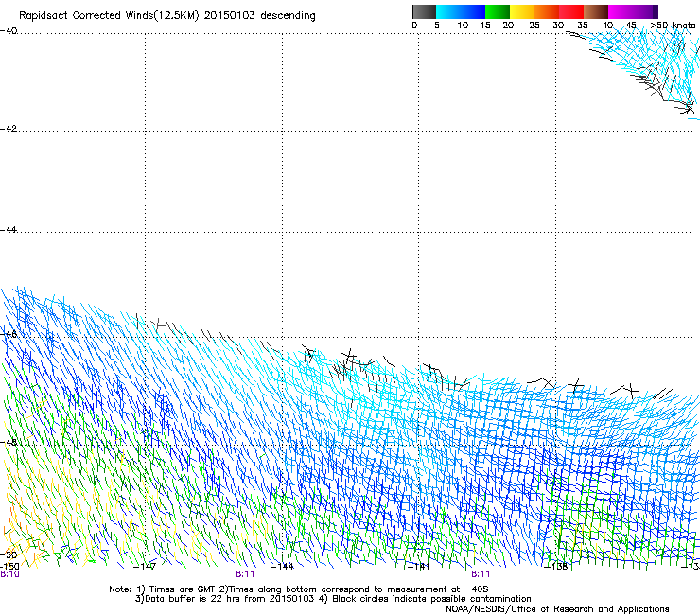700x615 pixels.
Task: Click the blue 10-15 knots legend segment
Action: point(473,11)
